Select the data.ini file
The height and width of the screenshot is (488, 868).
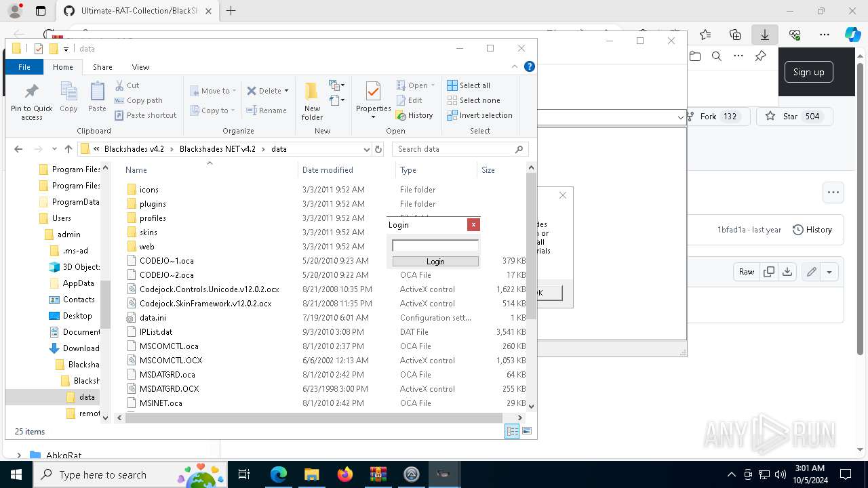[x=153, y=318]
